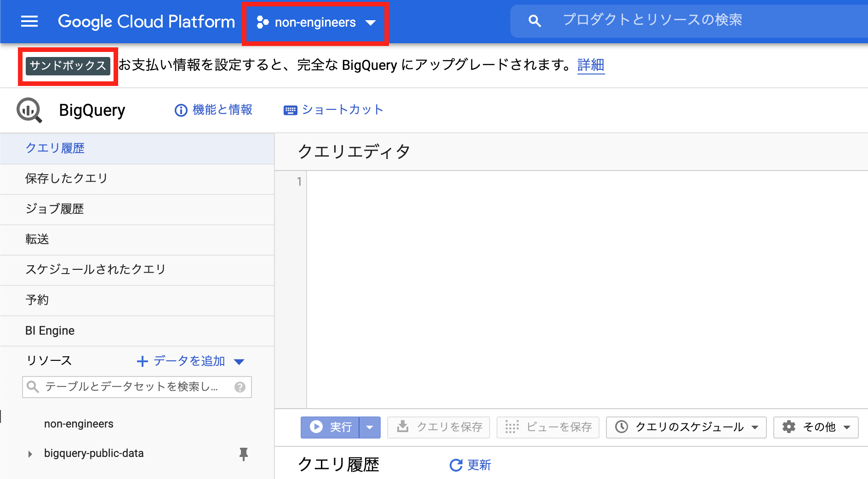This screenshot has height=479, width=868.
Task: Click the grid icon on ビューを保存
Action: (512, 427)
